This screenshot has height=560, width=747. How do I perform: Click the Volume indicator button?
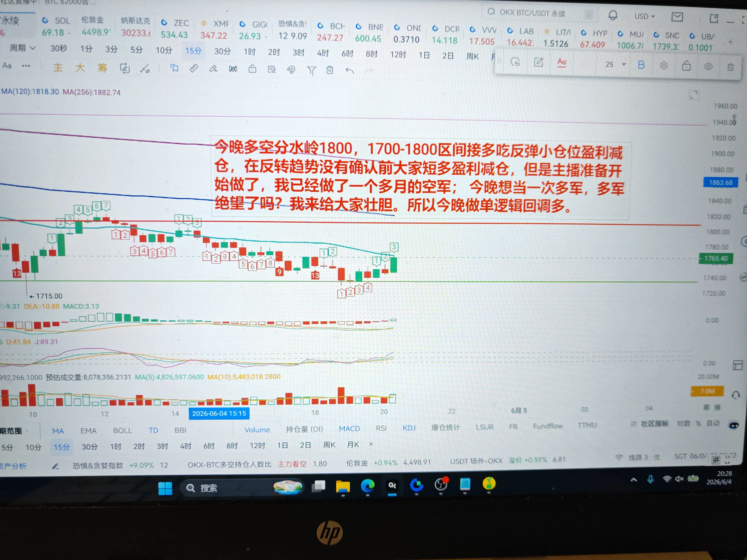[257, 430]
